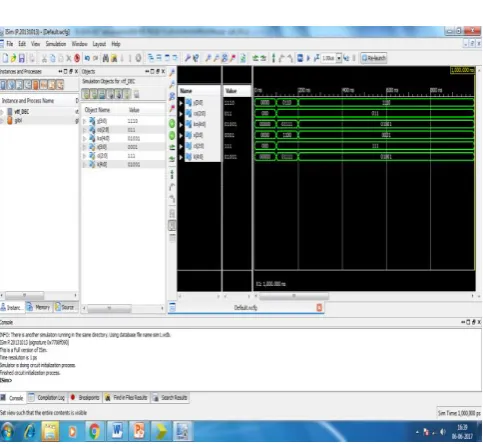Switch to the Compilation Log tab
483x444 pixels.
(x=47, y=397)
